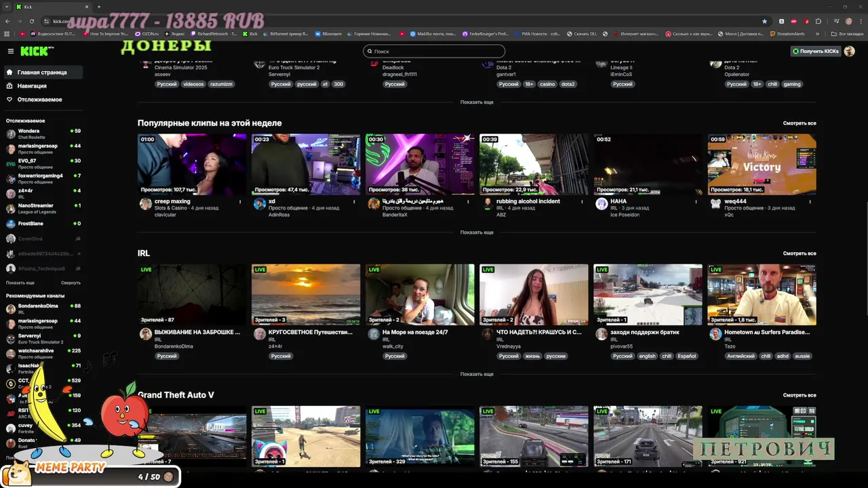The height and width of the screenshot is (488, 868).
Task: Play the creep maxing clip thumbnail
Action: [x=192, y=164]
